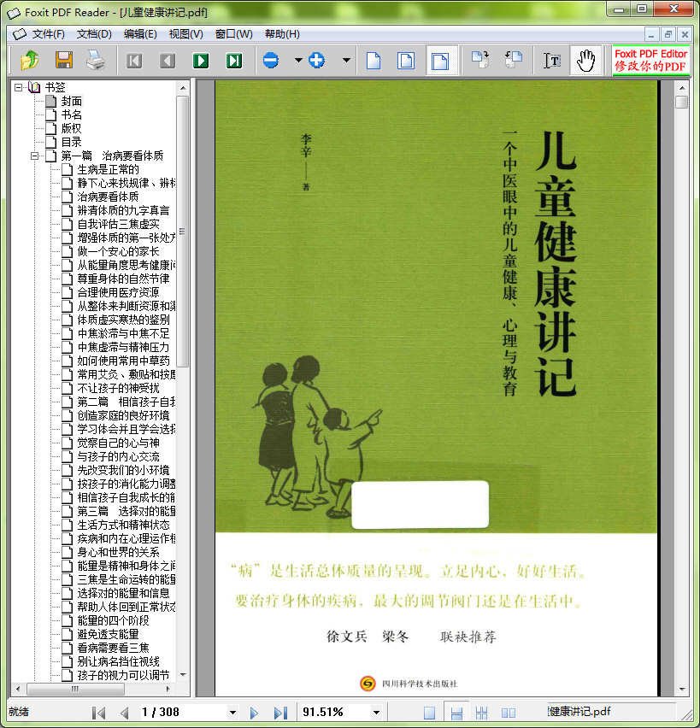Toggle facing pages layout in status bar
This screenshot has width=700, height=728.
(x=508, y=712)
